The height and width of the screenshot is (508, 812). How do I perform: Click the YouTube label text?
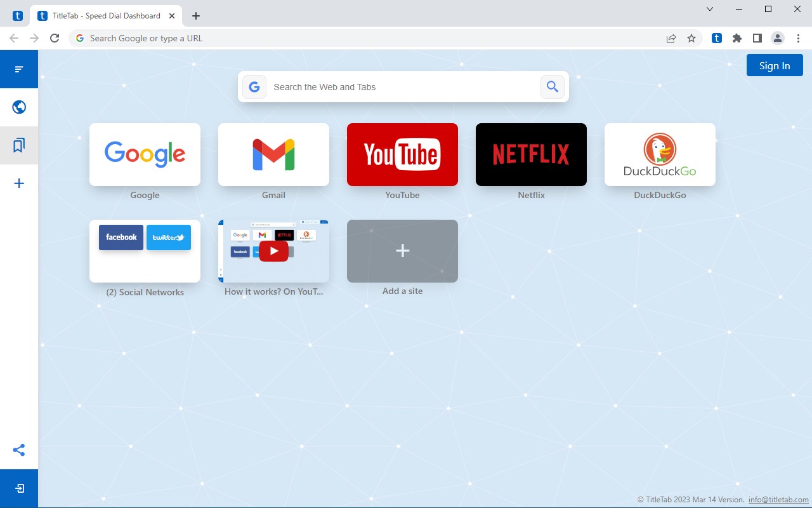point(402,195)
